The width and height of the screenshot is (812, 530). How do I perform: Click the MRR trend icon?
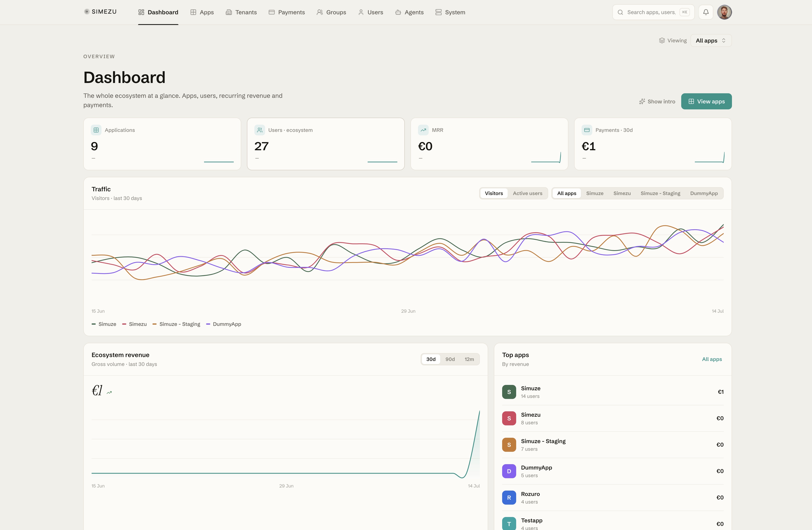tap(423, 130)
